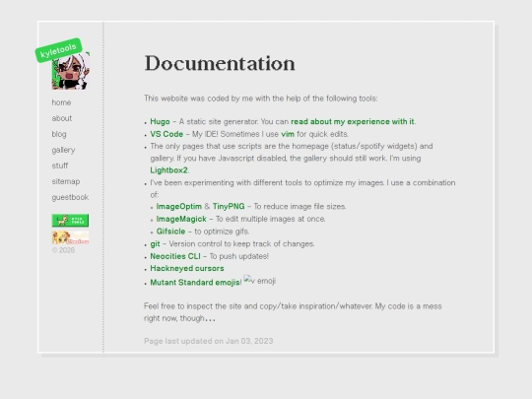
Task: Open the sitemap link
Action: [66, 181]
